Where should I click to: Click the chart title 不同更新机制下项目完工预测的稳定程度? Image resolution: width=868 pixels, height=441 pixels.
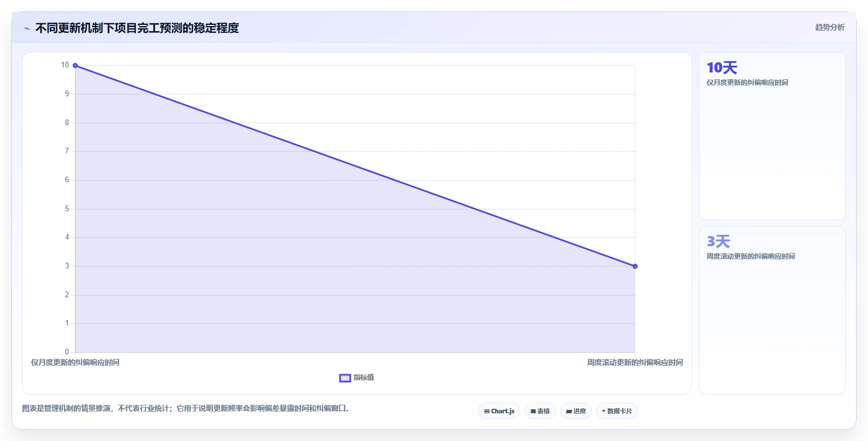(x=137, y=28)
